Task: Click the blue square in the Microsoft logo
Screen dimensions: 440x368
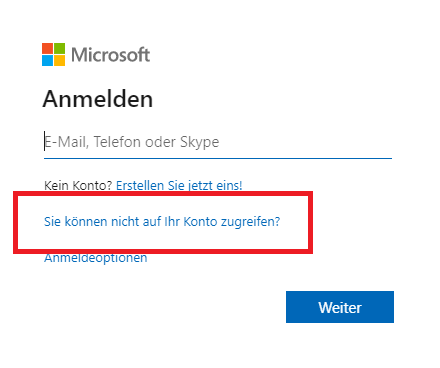Action: (47, 61)
